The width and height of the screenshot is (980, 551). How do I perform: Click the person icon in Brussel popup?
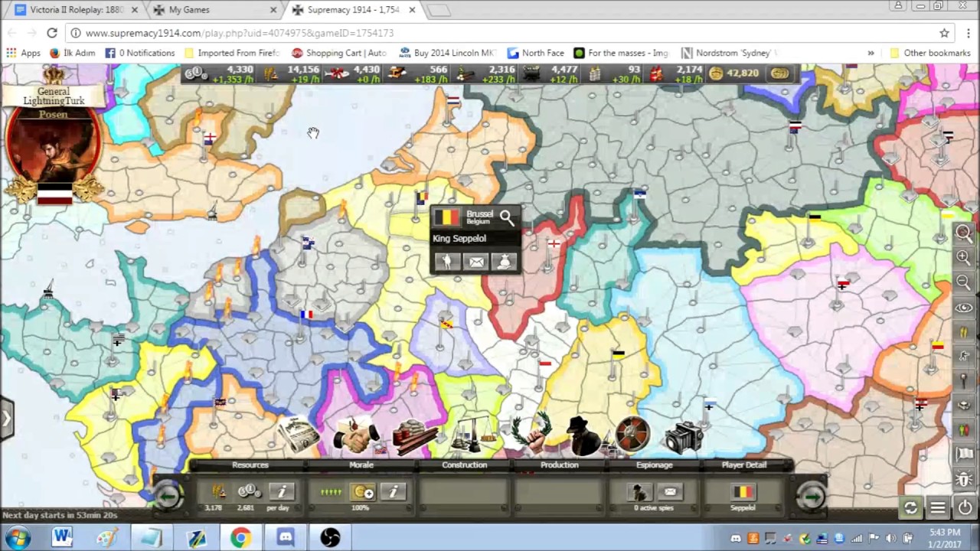coord(448,262)
